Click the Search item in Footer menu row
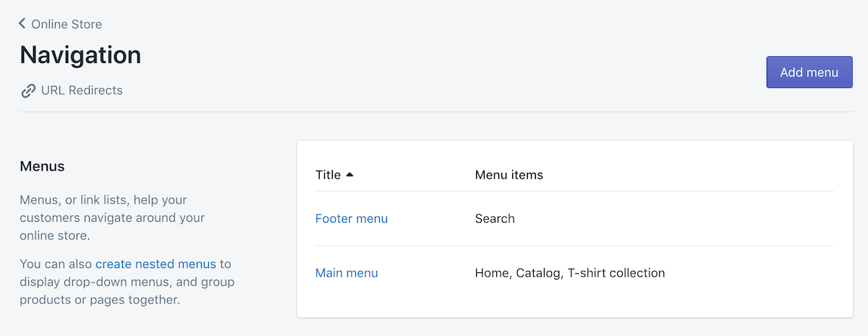 coord(495,218)
